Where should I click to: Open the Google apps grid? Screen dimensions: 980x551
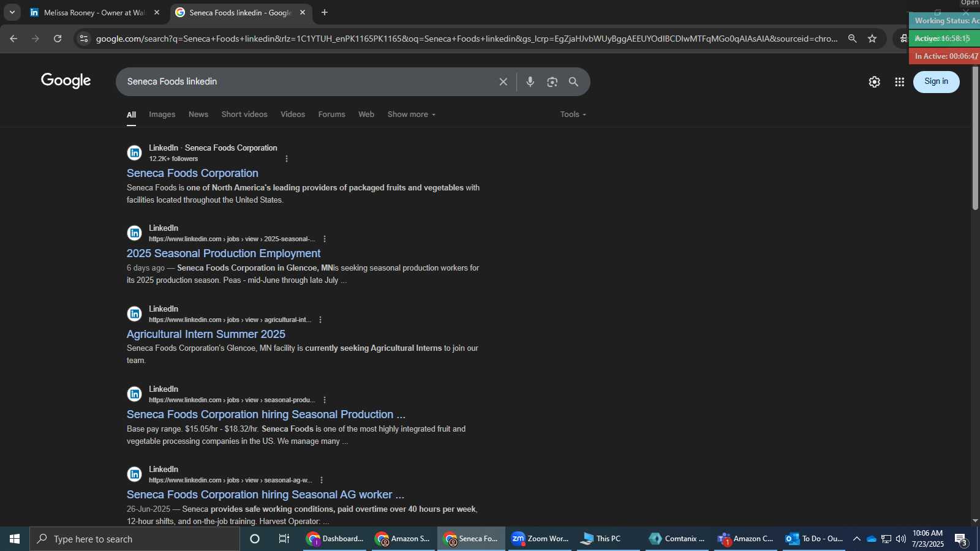click(x=900, y=82)
